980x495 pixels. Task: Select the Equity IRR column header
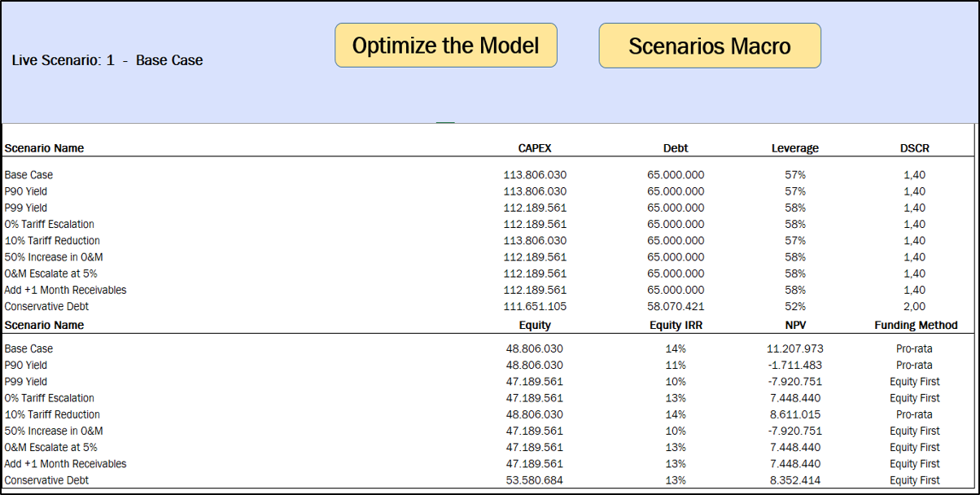[676, 325]
